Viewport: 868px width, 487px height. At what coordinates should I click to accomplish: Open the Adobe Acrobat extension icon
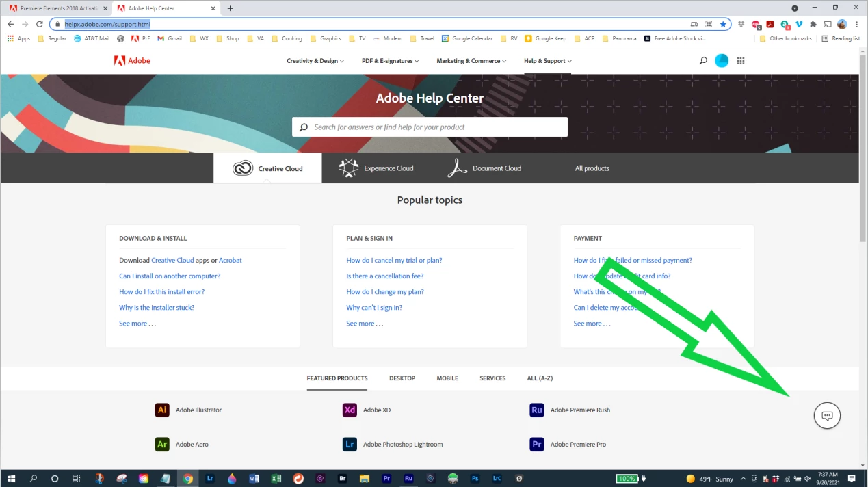770,24
